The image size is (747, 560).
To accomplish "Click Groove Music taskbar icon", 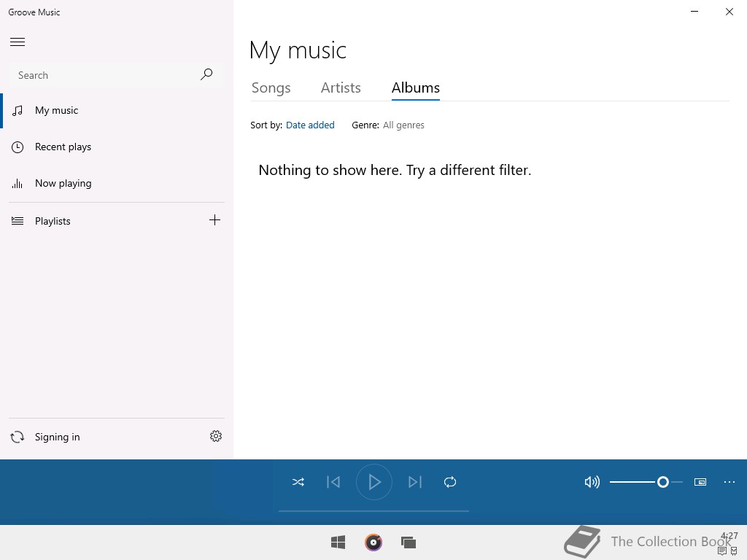I will (373, 542).
